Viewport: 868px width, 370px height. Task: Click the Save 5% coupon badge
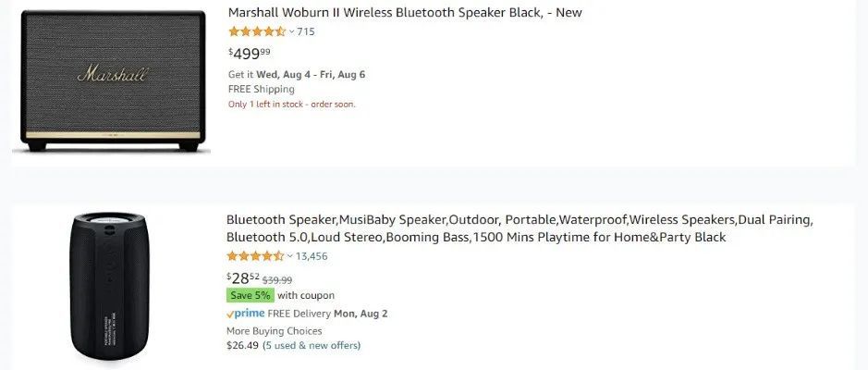pos(250,295)
